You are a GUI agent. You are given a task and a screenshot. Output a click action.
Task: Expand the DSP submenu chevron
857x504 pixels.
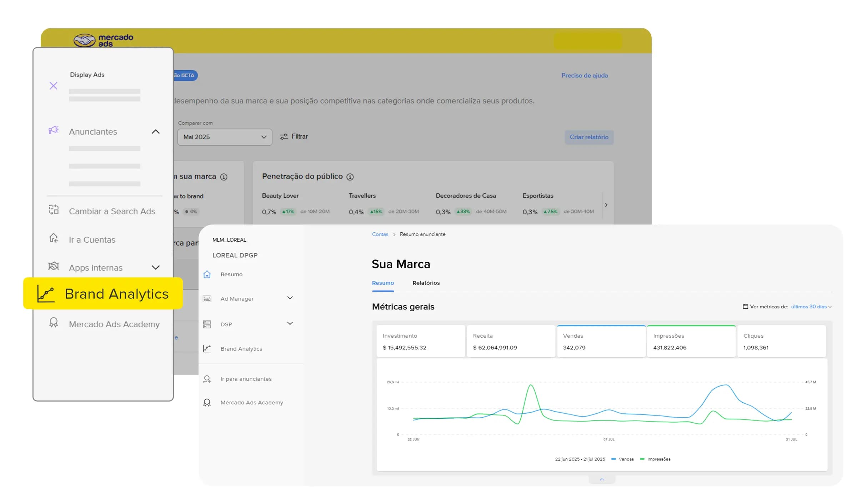pyautogui.click(x=290, y=323)
